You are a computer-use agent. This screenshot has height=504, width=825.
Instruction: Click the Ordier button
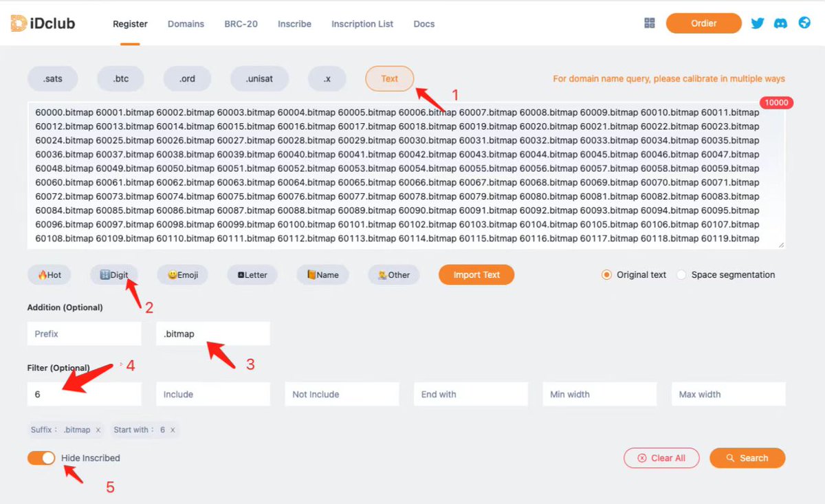[x=704, y=23]
